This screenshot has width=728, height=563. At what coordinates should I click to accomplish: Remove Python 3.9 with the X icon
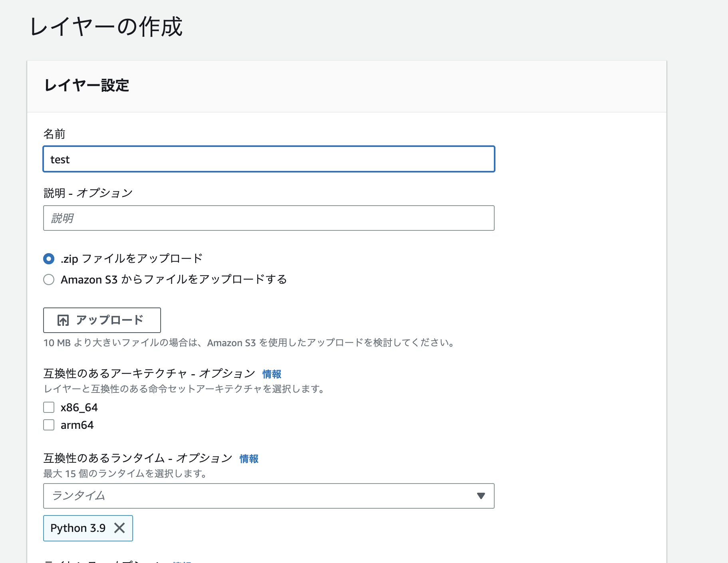click(x=119, y=528)
